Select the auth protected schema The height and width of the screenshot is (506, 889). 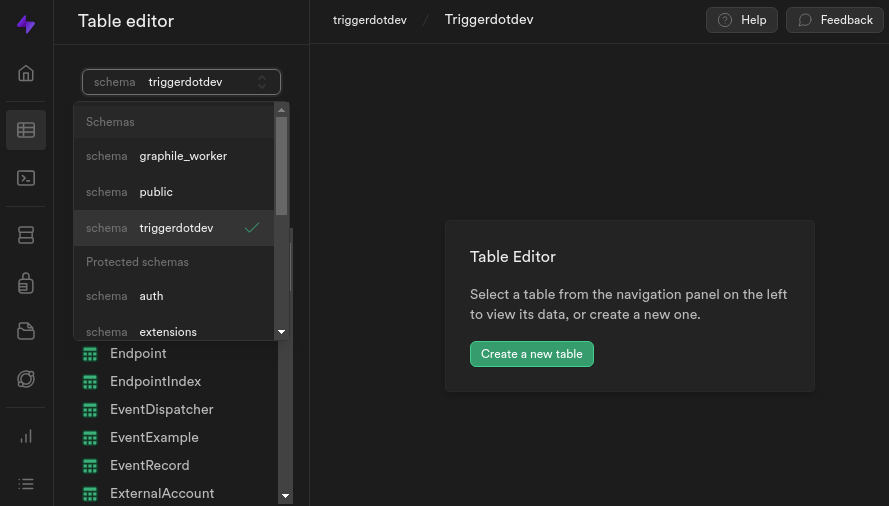coord(173,296)
